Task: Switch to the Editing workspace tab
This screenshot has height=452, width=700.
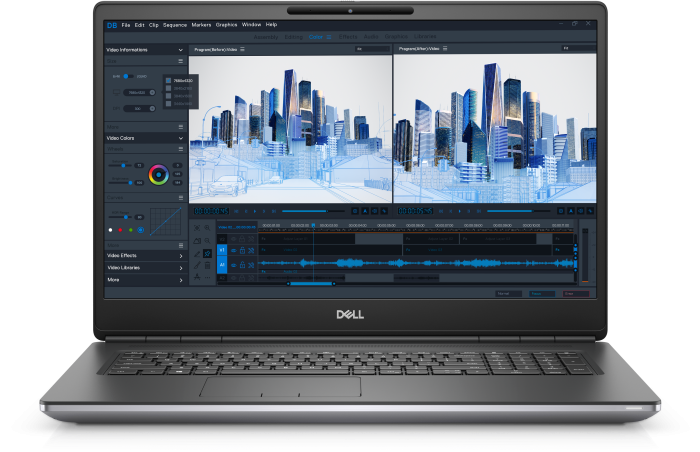Action: (x=293, y=37)
